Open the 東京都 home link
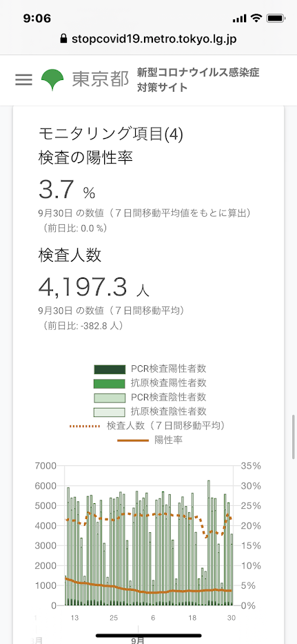The image size is (297, 644). click(x=101, y=79)
